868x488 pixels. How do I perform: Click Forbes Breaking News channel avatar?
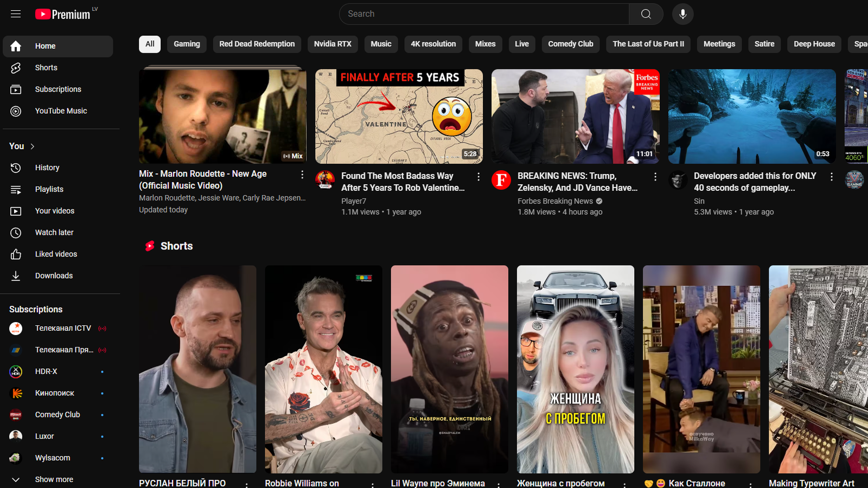(501, 179)
